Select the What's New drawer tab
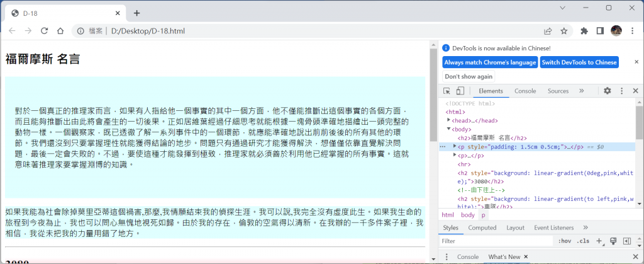The width and height of the screenshot is (644, 264). tap(504, 256)
